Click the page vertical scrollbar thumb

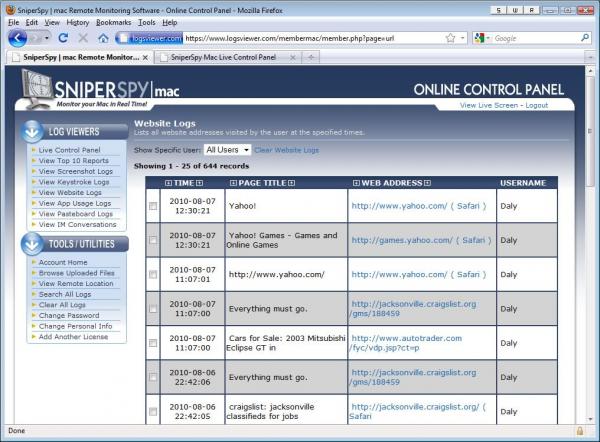click(590, 132)
